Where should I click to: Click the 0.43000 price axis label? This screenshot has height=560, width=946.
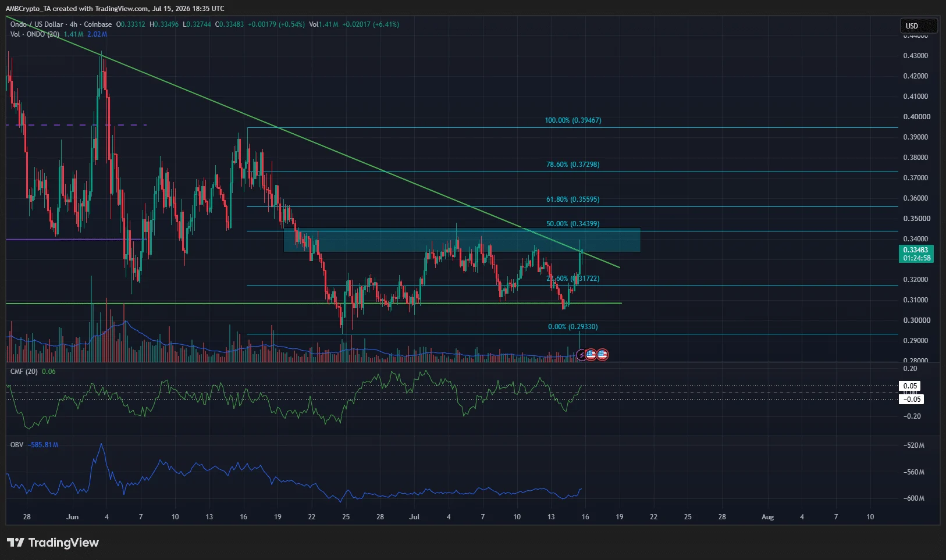coord(916,56)
